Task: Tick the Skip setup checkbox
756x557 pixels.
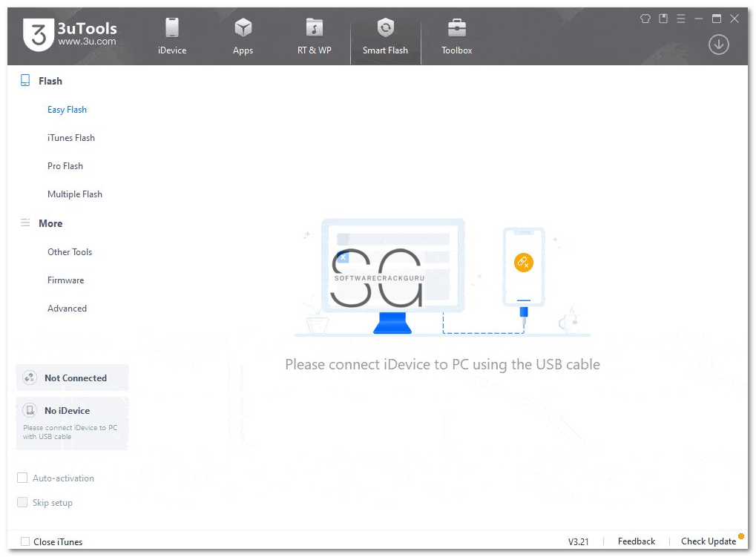Action: [22, 502]
